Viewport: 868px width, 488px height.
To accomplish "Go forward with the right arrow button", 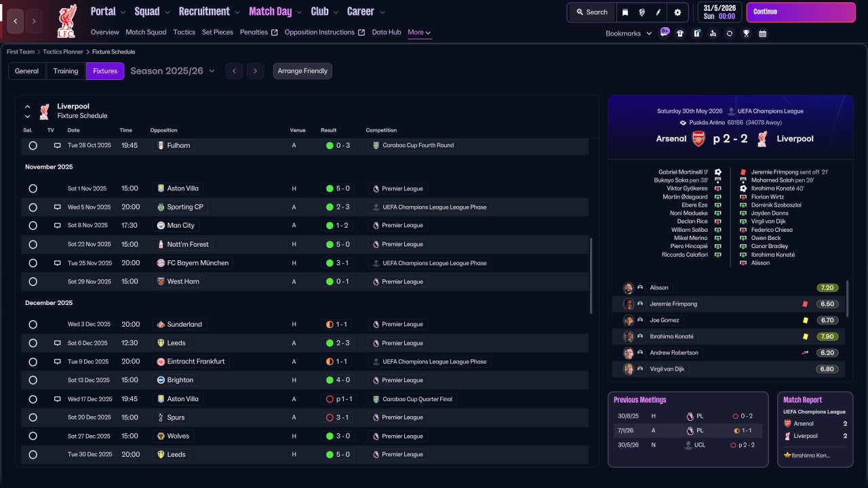I will click(x=34, y=21).
